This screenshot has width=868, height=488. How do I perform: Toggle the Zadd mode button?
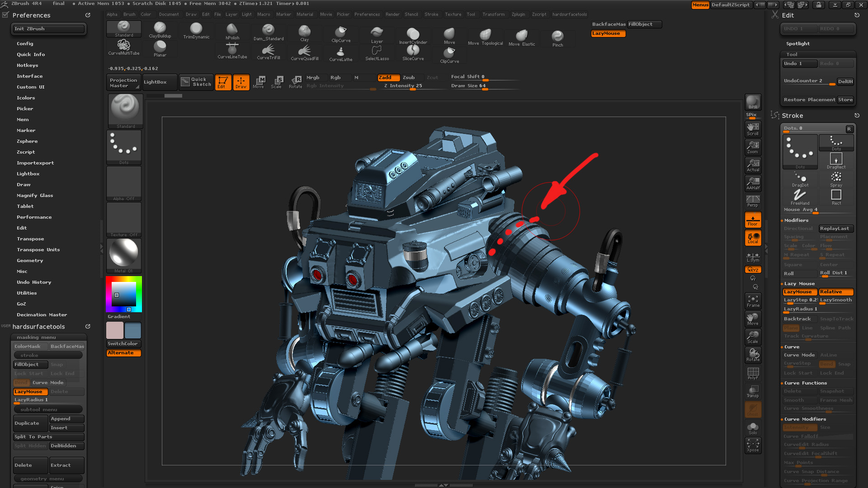coord(388,78)
